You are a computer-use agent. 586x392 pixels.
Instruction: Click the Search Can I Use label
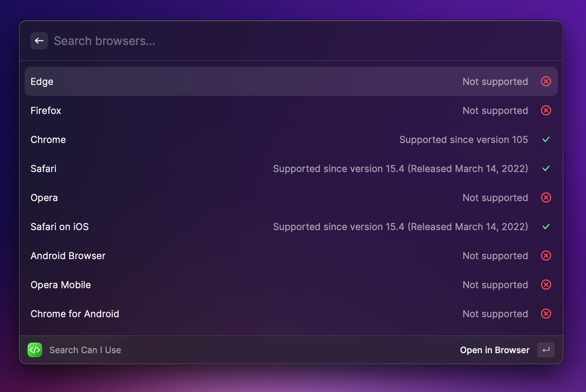[85, 350]
